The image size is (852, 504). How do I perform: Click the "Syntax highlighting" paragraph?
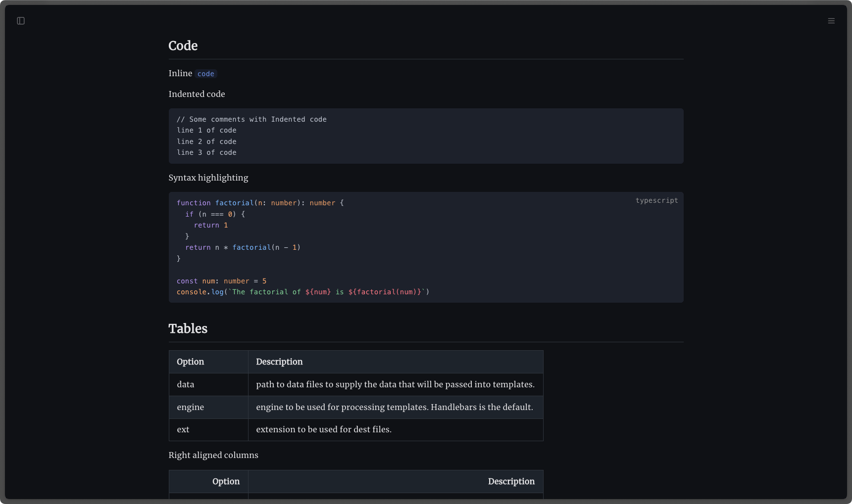[x=208, y=178]
